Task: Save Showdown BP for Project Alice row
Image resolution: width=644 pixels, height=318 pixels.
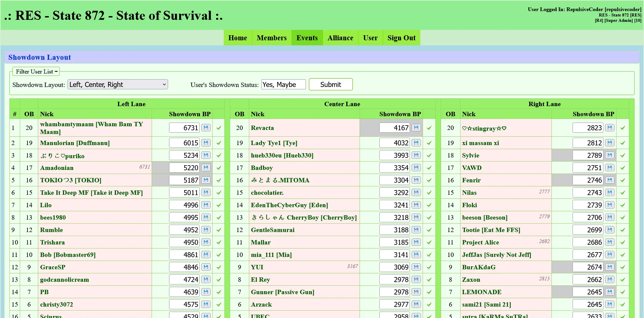Action: pyautogui.click(x=610, y=242)
